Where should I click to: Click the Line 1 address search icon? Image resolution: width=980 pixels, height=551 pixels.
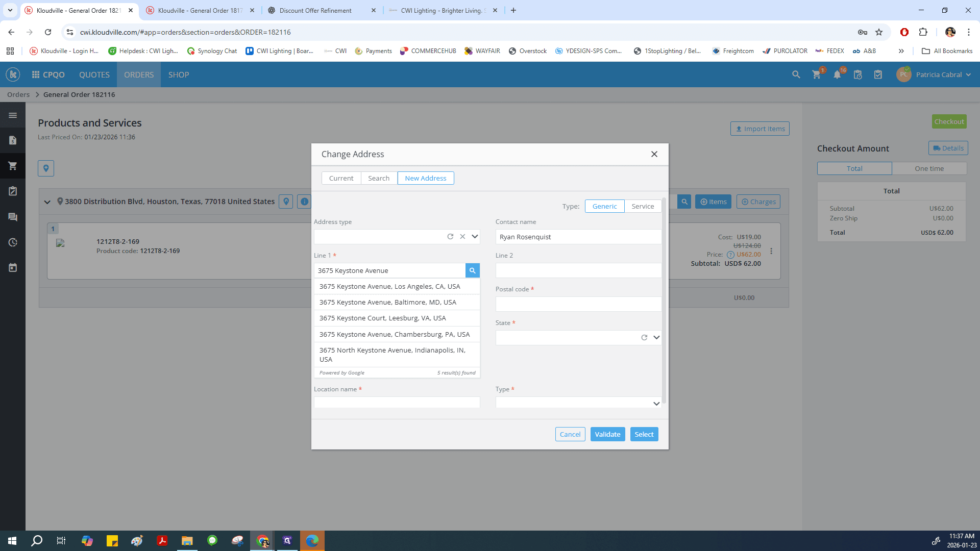[x=472, y=270]
